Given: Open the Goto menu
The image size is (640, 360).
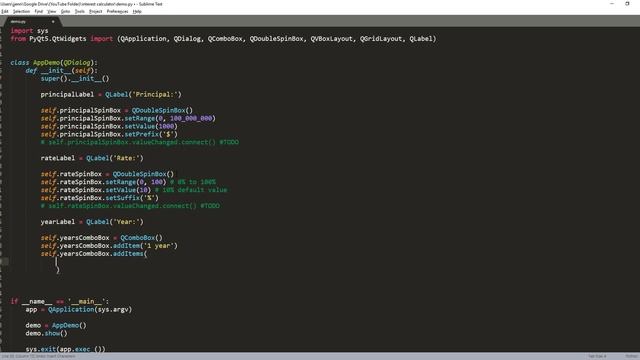Looking at the screenshot, I should tap(65, 11).
